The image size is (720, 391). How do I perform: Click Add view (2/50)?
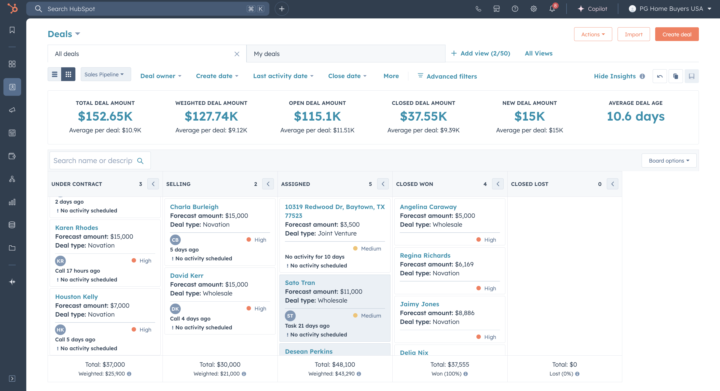point(480,53)
